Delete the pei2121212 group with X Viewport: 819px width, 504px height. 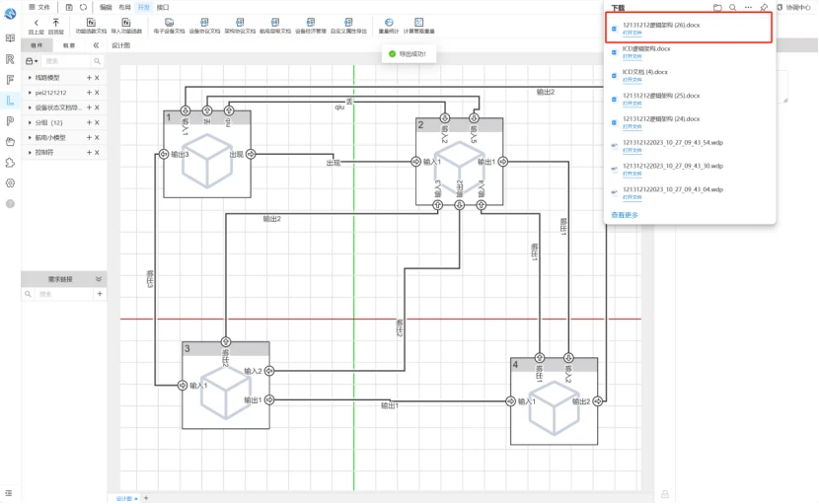coord(97,93)
